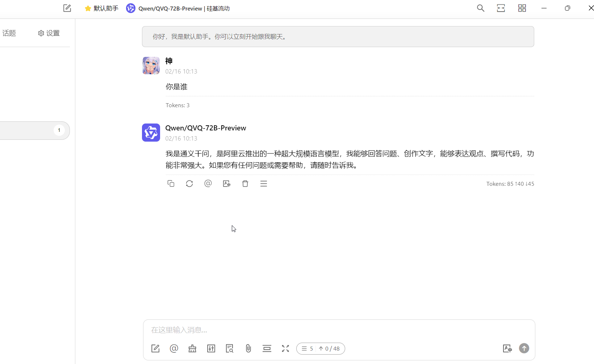Click the clear context divider icon

pos(267,348)
